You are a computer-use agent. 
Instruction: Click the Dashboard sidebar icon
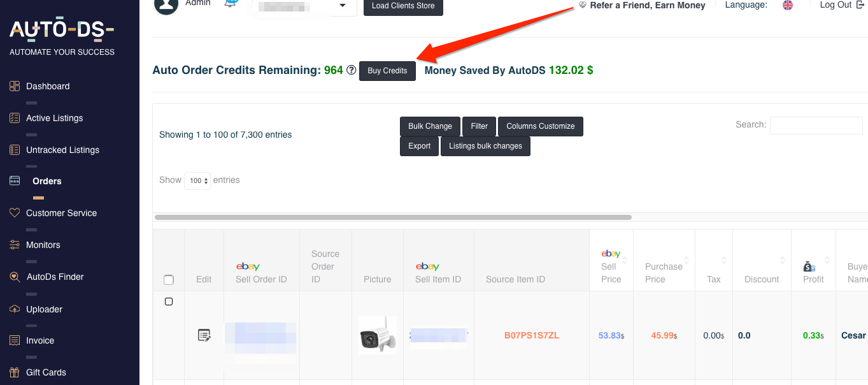(x=15, y=86)
